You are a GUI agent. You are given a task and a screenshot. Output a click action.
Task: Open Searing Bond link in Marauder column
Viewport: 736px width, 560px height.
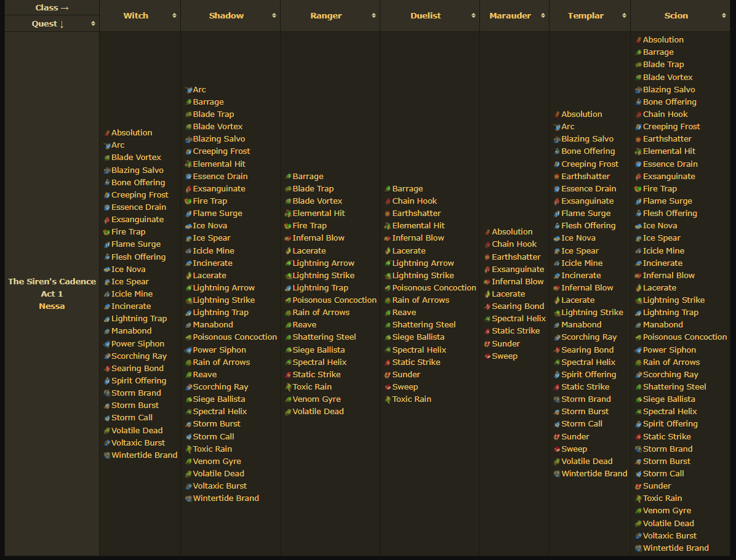[x=518, y=306]
